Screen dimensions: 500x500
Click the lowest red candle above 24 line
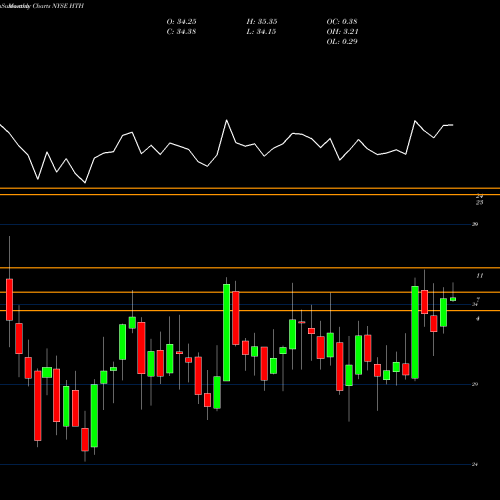(85, 439)
